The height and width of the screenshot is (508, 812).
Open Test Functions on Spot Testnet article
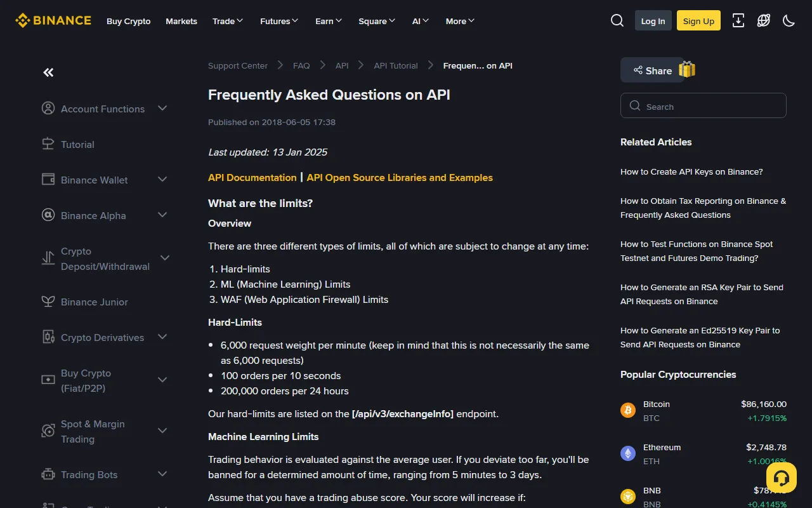[x=697, y=251]
